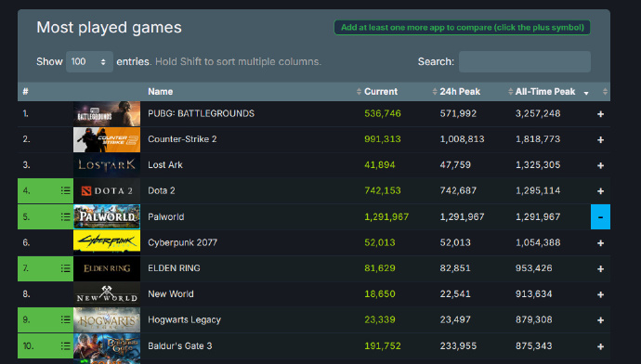This screenshot has height=364, width=641.
Task: Open the Palworld thumbnail image
Action: (107, 216)
